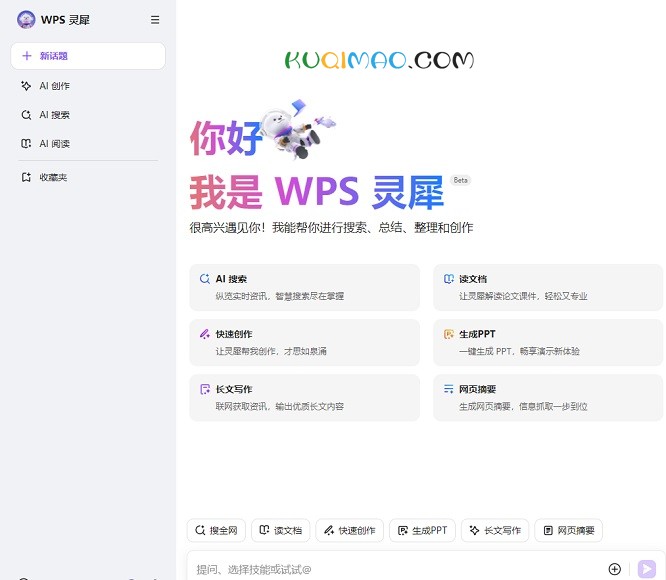
Task: Open the 快速创作 feature card
Action: click(x=305, y=343)
